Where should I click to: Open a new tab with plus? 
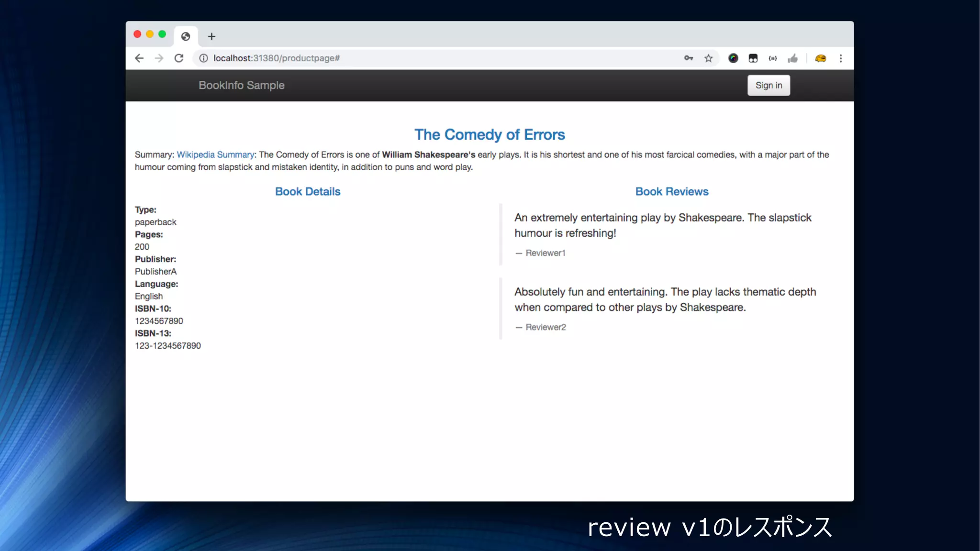pyautogui.click(x=212, y=36)
